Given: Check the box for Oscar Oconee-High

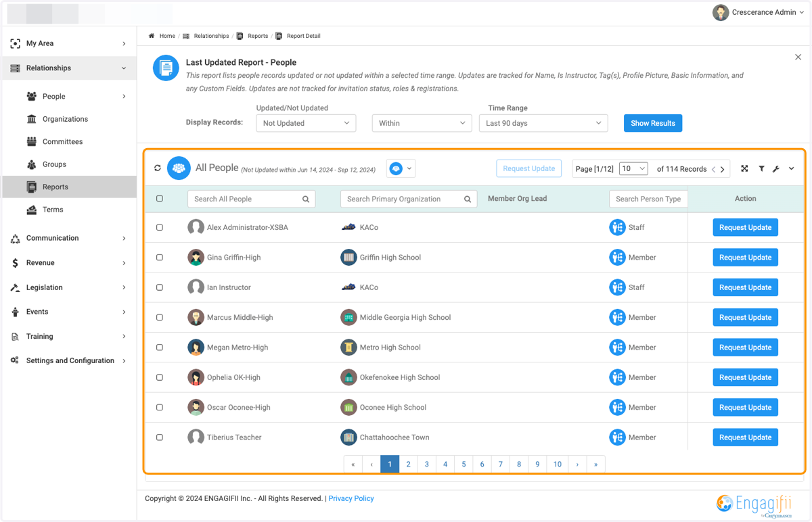Looking at the screenshot, I should (x=160, y=407).
